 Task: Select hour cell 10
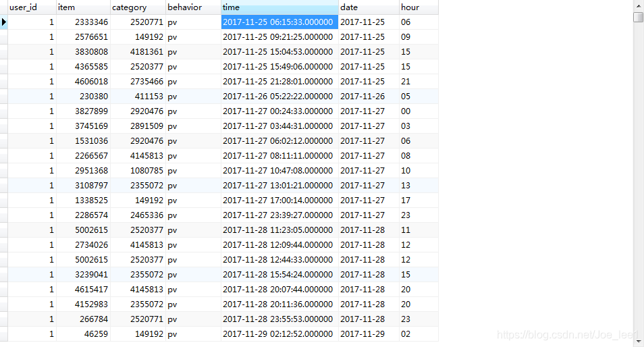click(x=419, y=170)
